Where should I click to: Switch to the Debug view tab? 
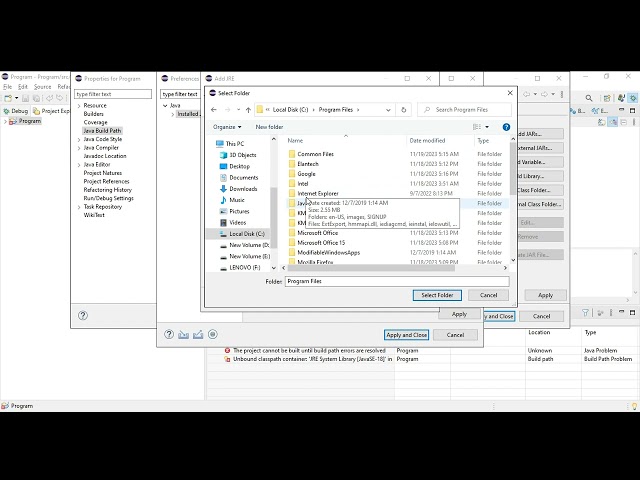click(16, 111)
